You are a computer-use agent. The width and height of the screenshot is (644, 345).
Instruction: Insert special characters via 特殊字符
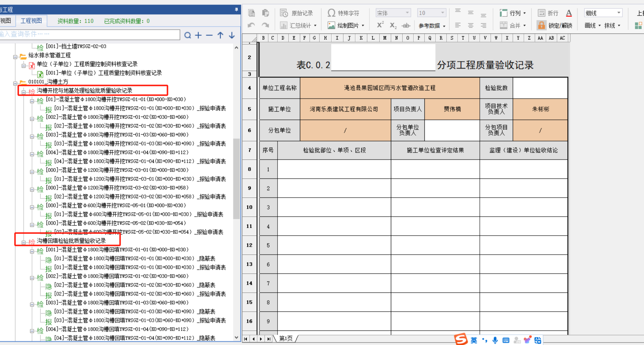(343, 13)
